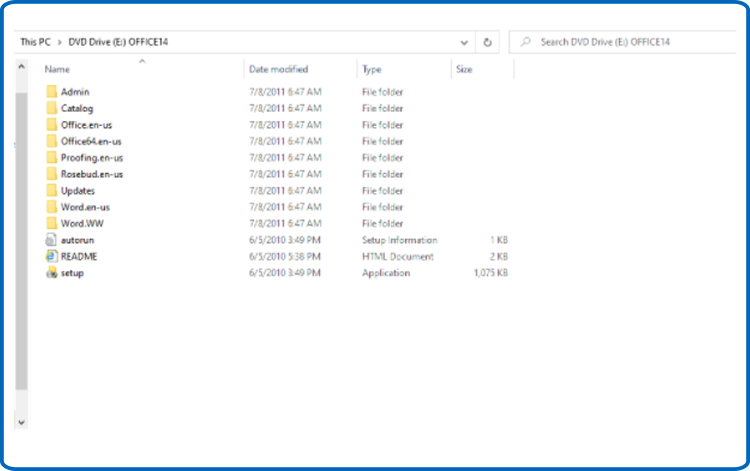The image size is (750, 471).
Task: Select the Proofing.en-us folder name
Action: [x=92, y=158]
